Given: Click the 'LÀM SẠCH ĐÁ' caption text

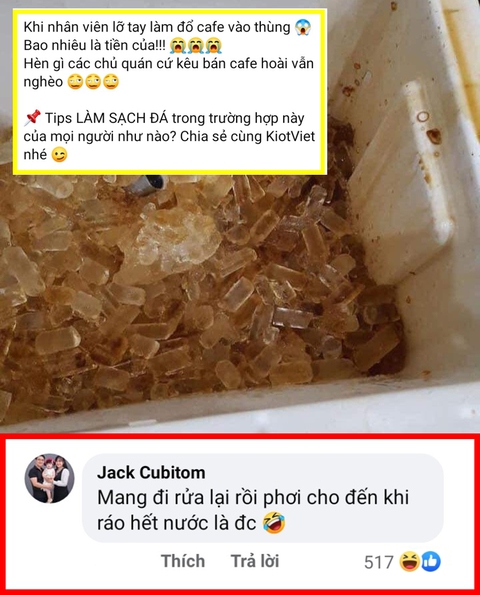Looking at the screenshot, I should [x=121, y=118].
